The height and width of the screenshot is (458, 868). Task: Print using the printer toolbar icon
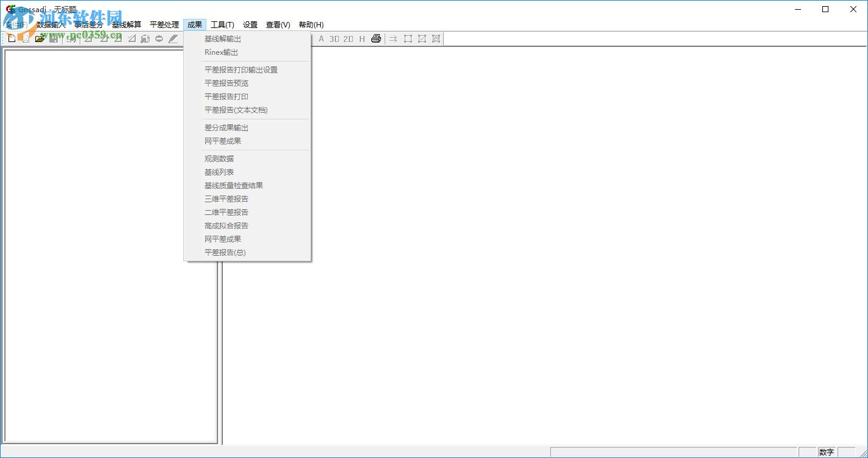pos(376,39)
